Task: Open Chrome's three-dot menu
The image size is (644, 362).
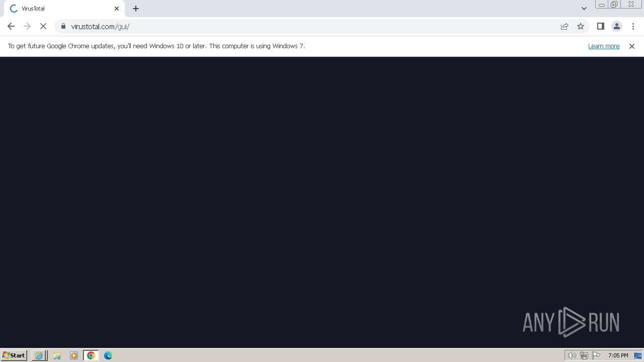Action: point(633,26)
